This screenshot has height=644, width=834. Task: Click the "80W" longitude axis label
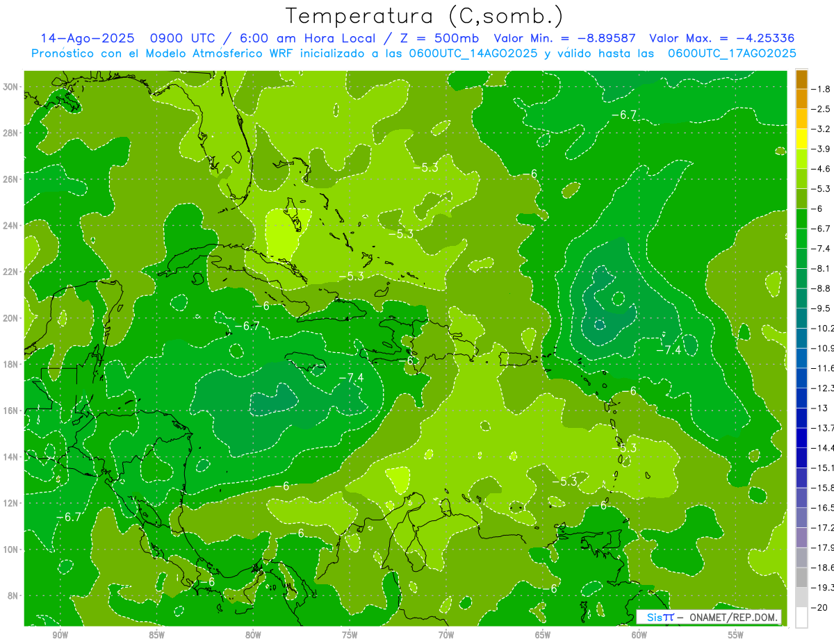pos(253,635)
